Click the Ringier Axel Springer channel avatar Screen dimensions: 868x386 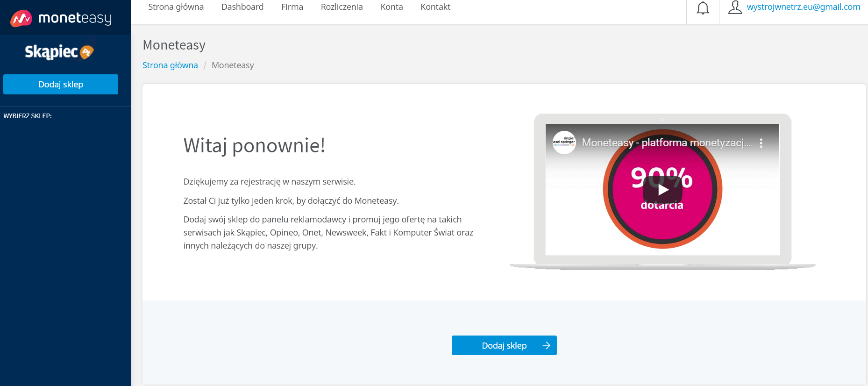click(564, 143)
